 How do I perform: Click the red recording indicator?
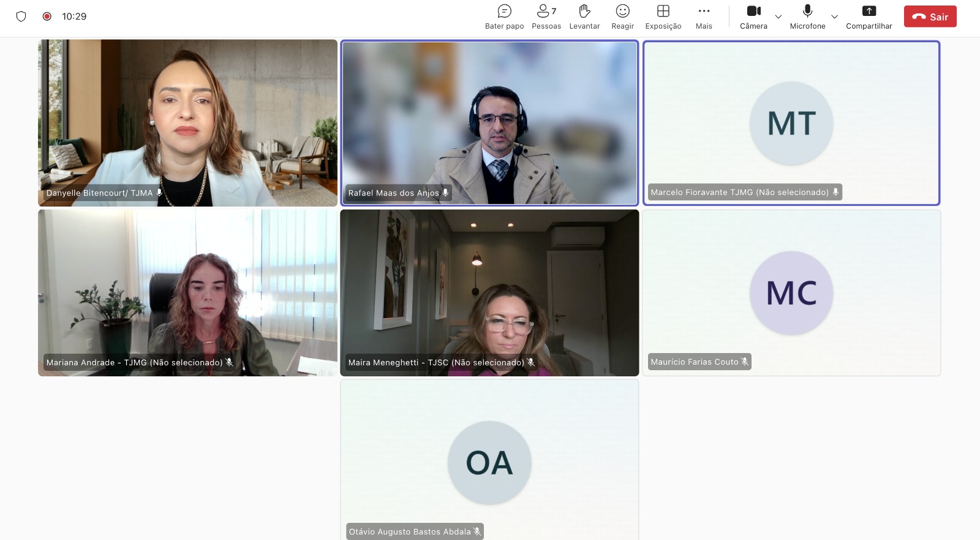47,17
